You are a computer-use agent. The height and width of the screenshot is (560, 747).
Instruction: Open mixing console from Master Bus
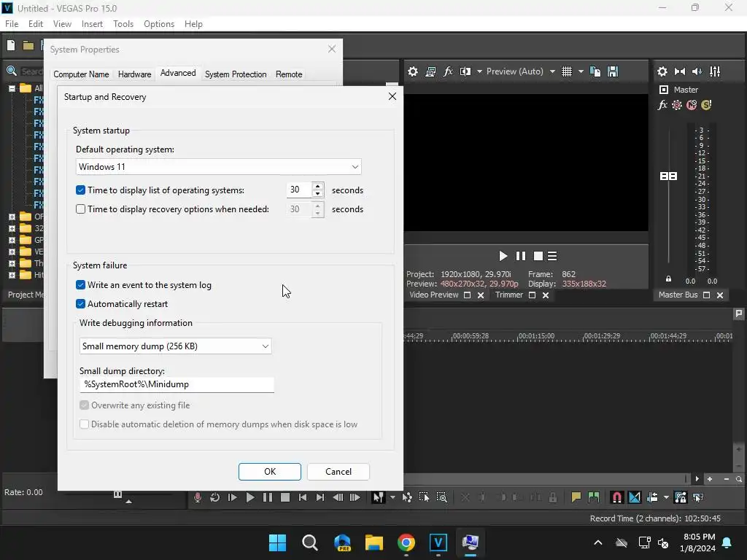pos(715,71)
